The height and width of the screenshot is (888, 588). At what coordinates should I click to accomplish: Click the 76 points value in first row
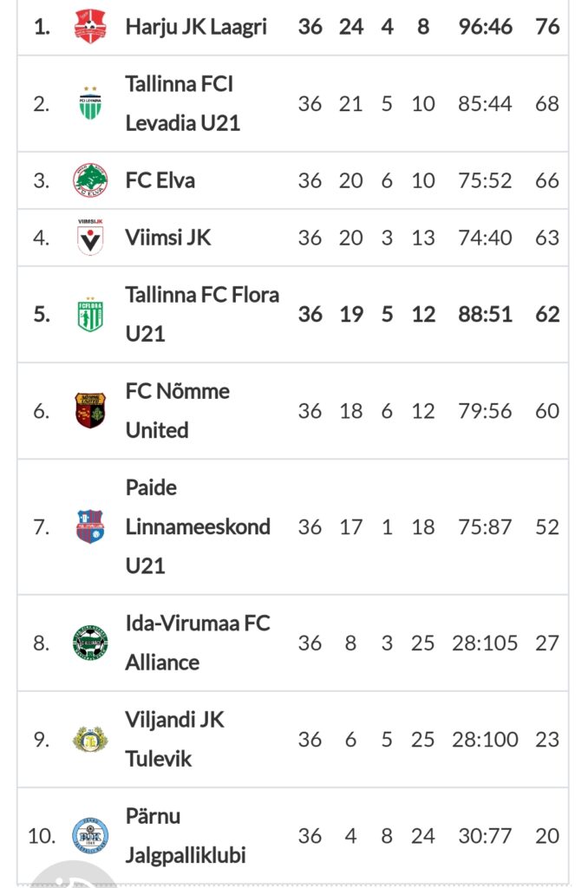pyautogui.click(x=547, y=27)
